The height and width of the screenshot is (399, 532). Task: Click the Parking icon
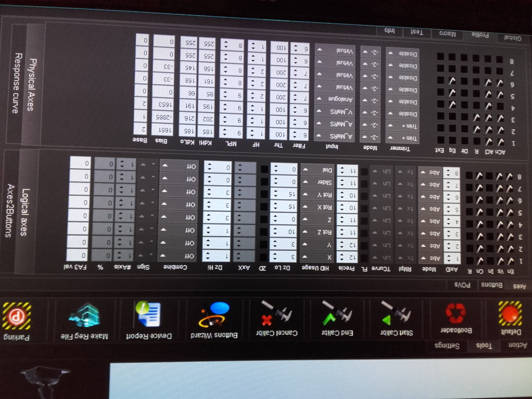point(16,316)
